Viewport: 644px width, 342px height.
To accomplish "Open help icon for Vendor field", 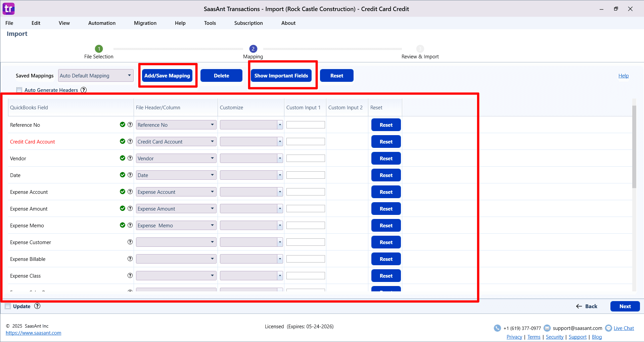I will click(x=130, y=158).
